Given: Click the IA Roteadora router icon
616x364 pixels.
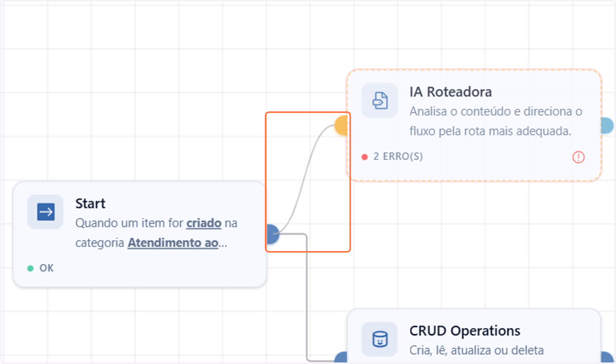Looking at the screenshot, I should click(379, 100).
